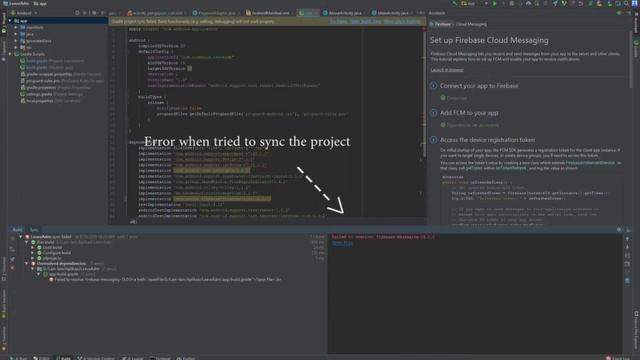Open the Terminal tool window
Image resolution: width=640 pixels, height=360 pixels.
160,358
